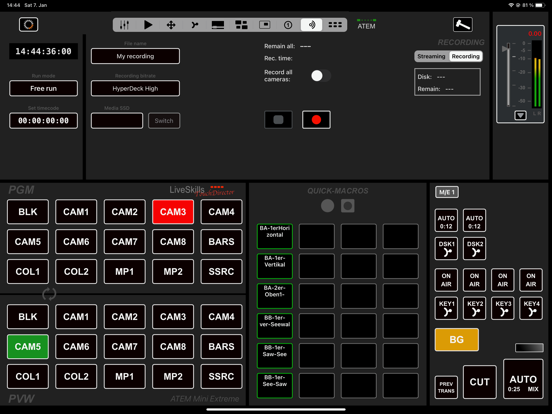Open the M/E 1 selector
The width and height of the screenshot is (552, 414).
coord(447,192)
